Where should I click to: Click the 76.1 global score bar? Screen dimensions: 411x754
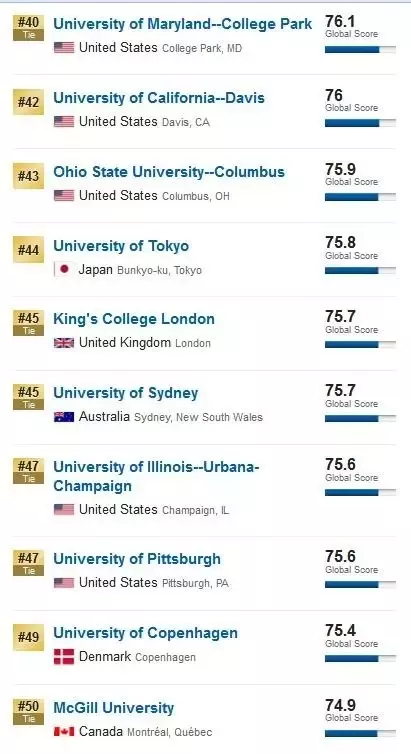(361, 50)
